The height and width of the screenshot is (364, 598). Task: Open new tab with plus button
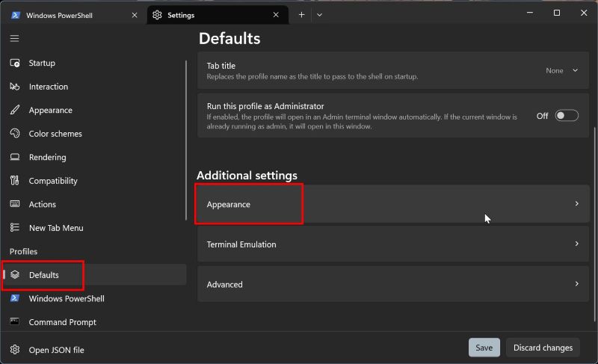pos(302,14)
